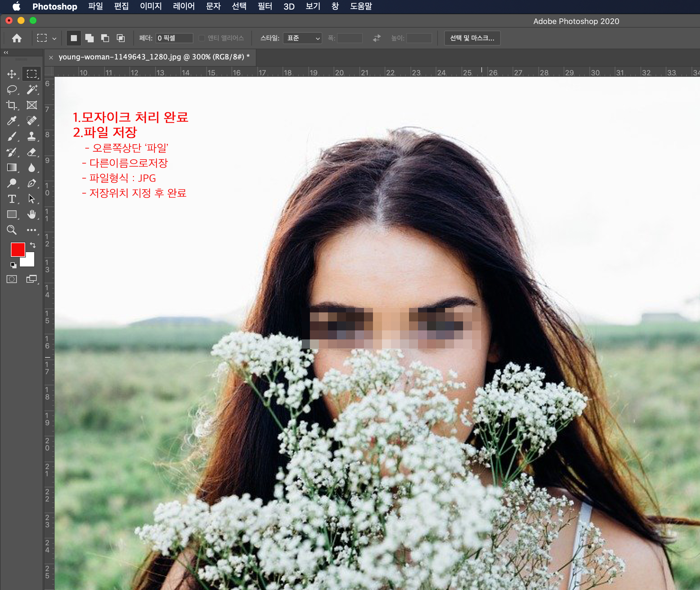Toggle the anti-alias checkbox
Image resolution: width=700 pixels, height=590 pixels.
(202, 38)
